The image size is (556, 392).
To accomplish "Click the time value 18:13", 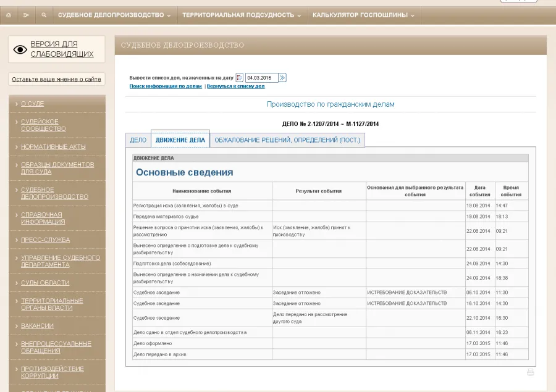I will (502, 217).
